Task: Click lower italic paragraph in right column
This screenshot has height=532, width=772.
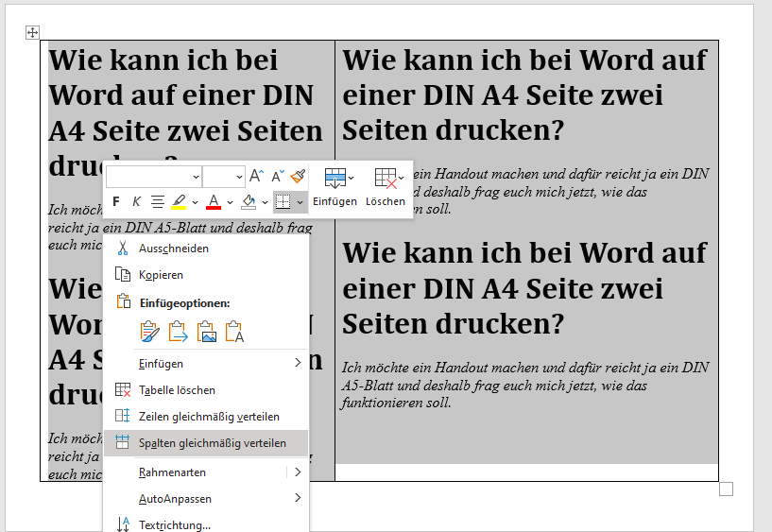Action: pos(525,386)
